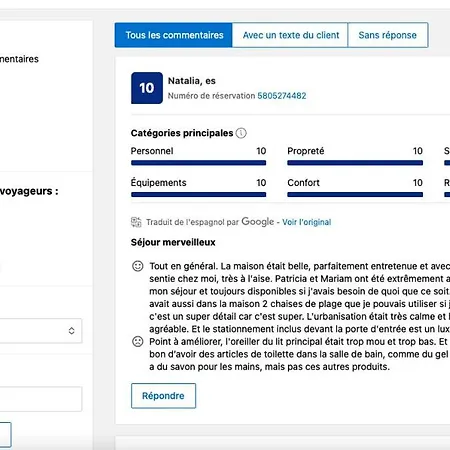Image resolution: width=450 pixels, height=450 pixels.
Task: Click the outlined button at sidebar bottom
Action: (5, 435)
